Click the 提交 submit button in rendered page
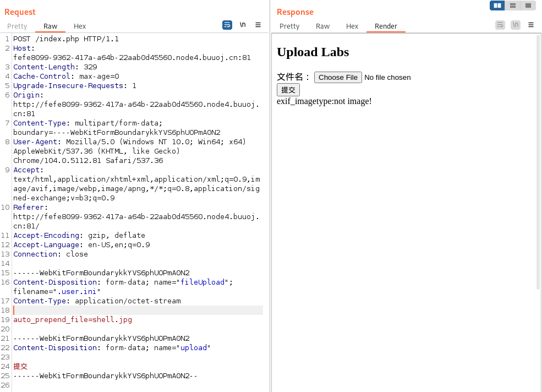Screen dimensions: 542x392 pyautogui.click(x=288, y=90)
